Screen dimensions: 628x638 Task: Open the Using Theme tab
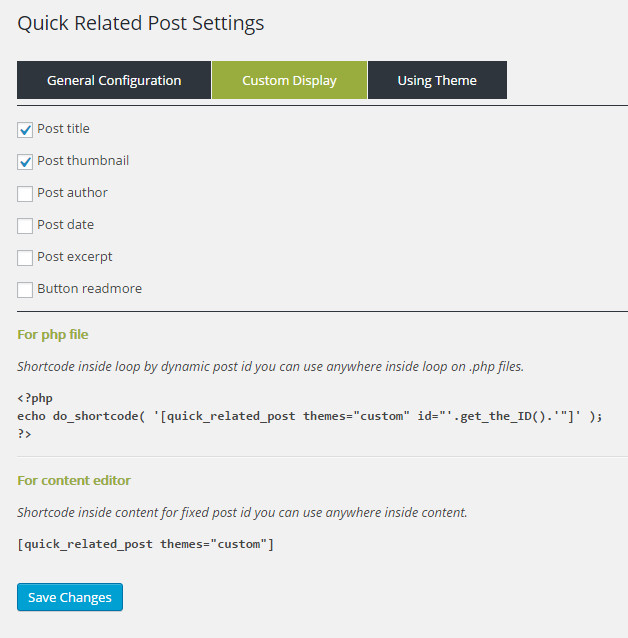coord(437,80)
